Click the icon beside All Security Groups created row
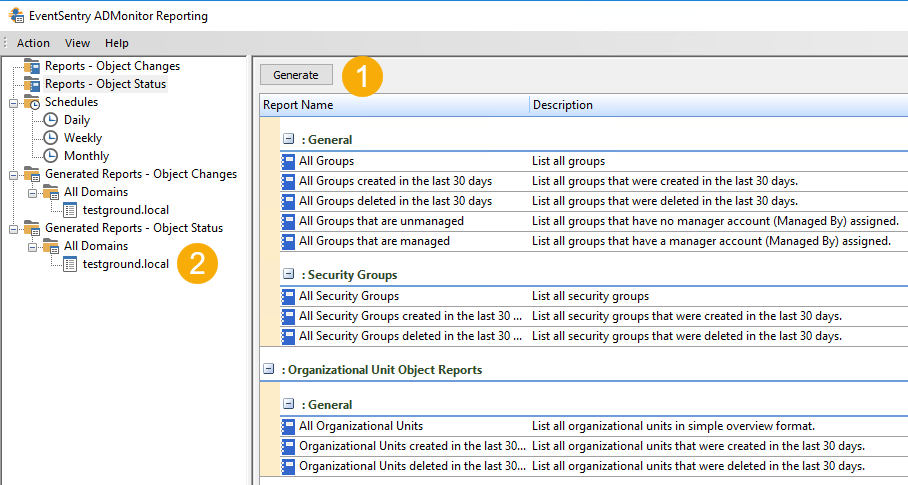Image resolution: width=908 pixels, height=485 pixels. pyautogui.click(x=288, y=316)
